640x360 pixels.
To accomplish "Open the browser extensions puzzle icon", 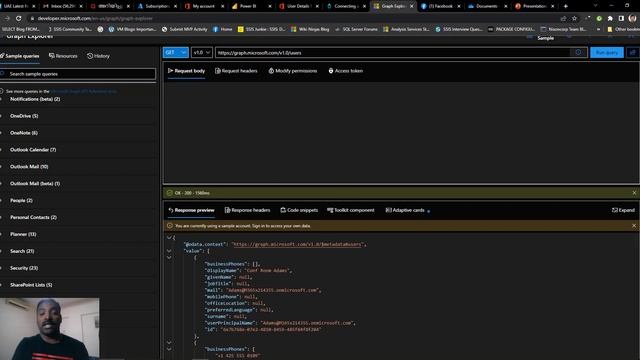I will 610,18.
